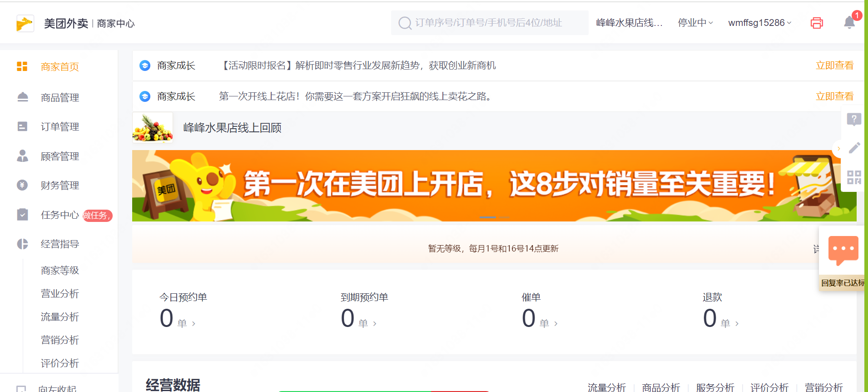
Task: Click second 商家成长 blue badge icon
Action: 145,96
